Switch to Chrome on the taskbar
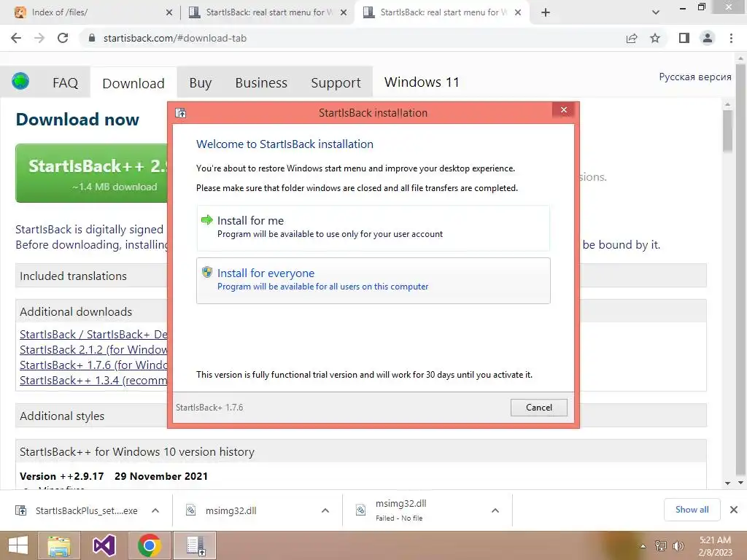747x560 pixels. pos(149,545)
